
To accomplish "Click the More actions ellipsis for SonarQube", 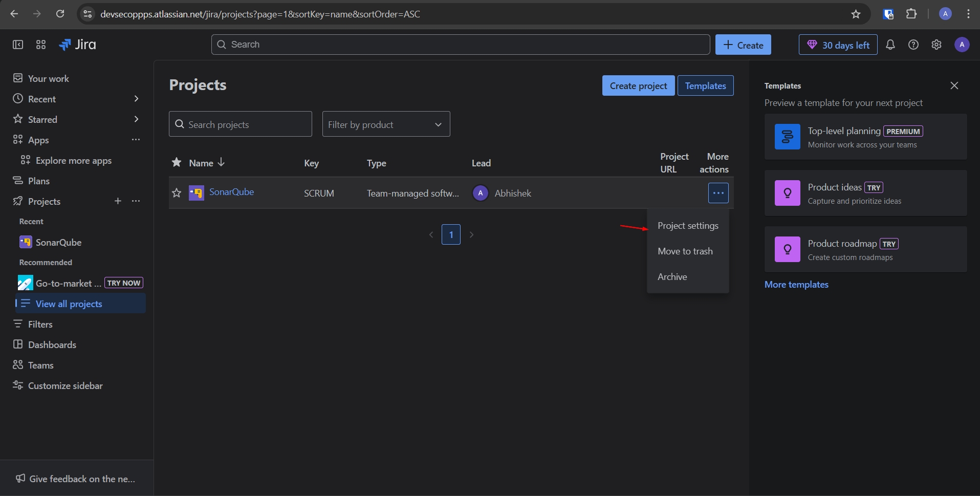I will coord(718,193).
